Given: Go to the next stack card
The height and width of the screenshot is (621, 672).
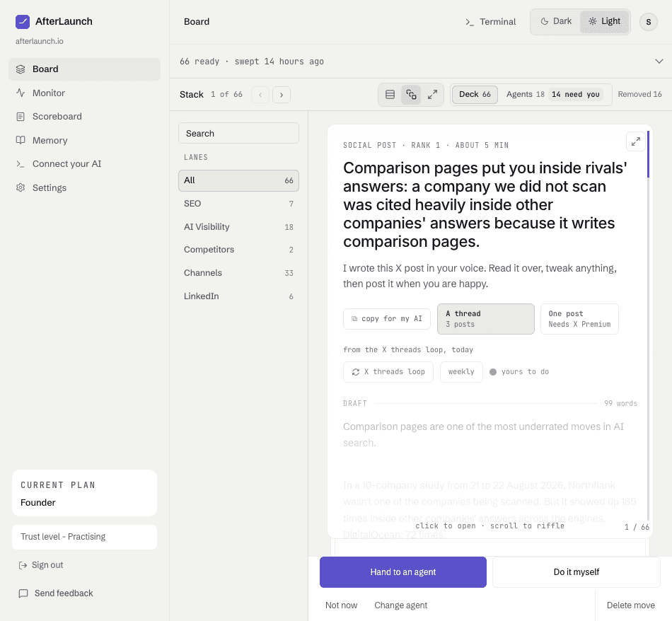Looking at the screenshot, I should (x=282, y=95).
